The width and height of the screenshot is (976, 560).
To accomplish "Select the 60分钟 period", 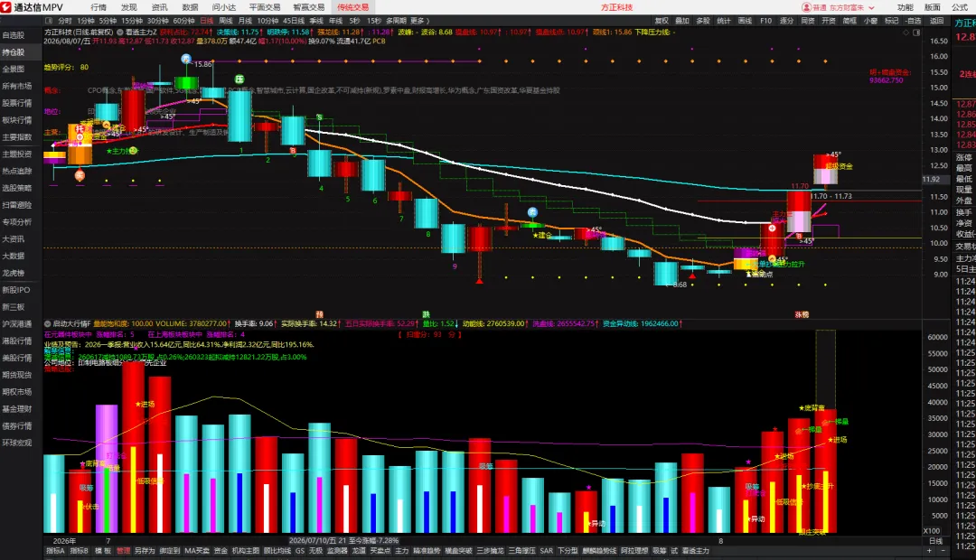I will (x=183, y=21).
